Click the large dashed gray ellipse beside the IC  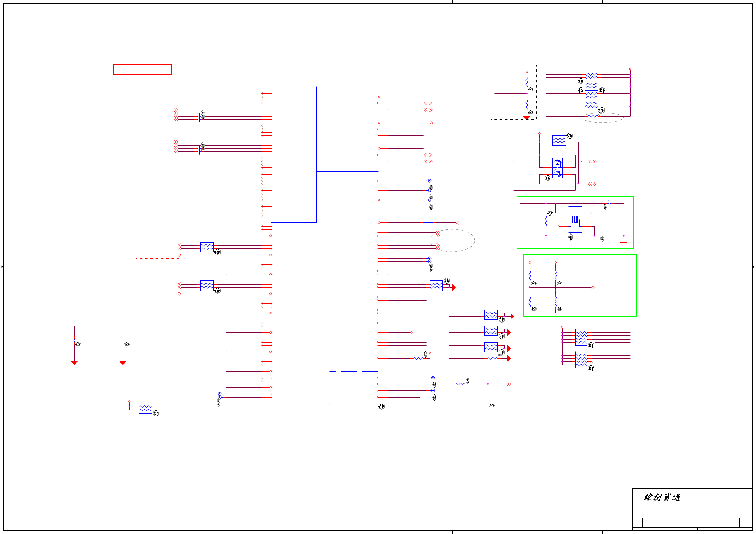click(452, 240)
